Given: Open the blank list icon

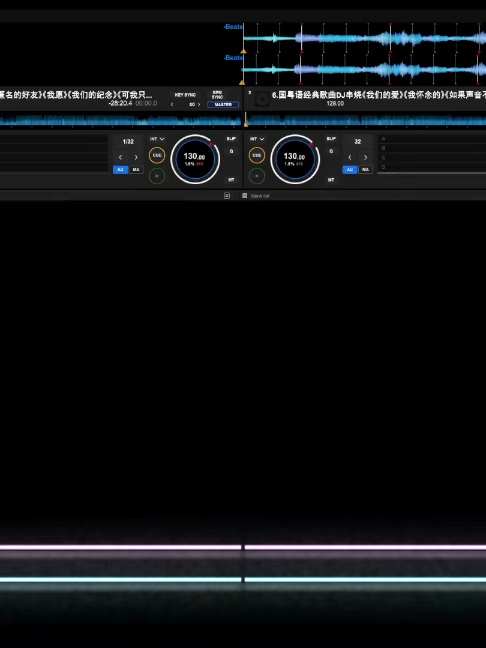Looking at the screenshot, I should (245, 195).
